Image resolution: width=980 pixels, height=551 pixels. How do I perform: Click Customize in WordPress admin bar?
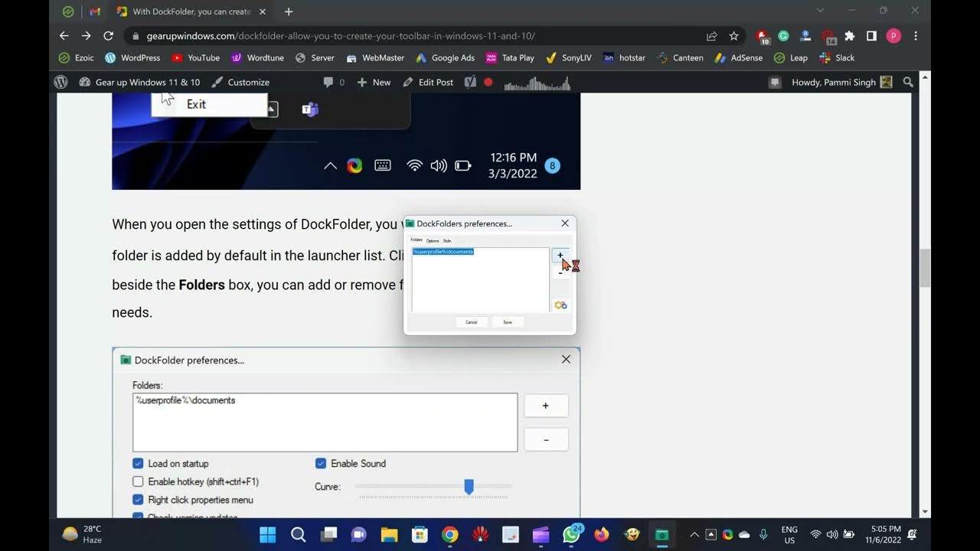(x=240, y=82)
